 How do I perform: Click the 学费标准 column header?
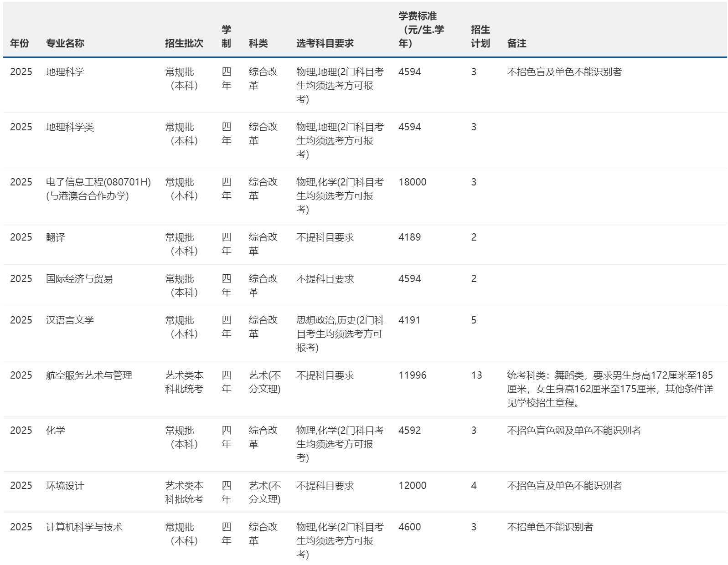pos(421,30)
